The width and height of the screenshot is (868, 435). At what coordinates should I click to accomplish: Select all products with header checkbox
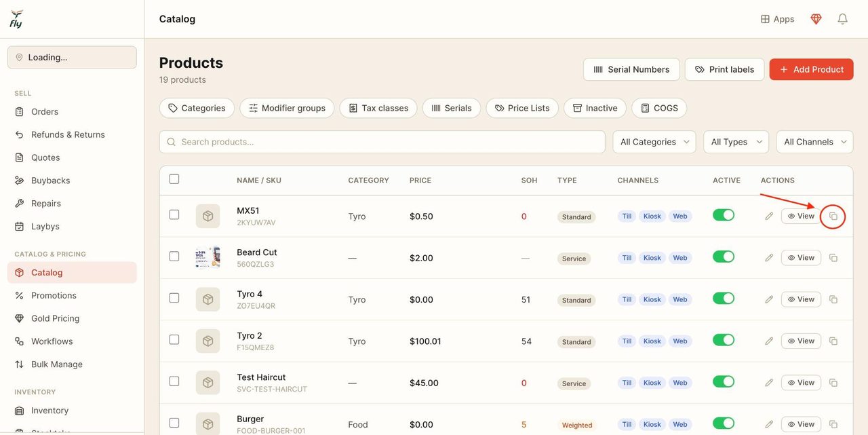pyautogui.click(x=174, y=179)
